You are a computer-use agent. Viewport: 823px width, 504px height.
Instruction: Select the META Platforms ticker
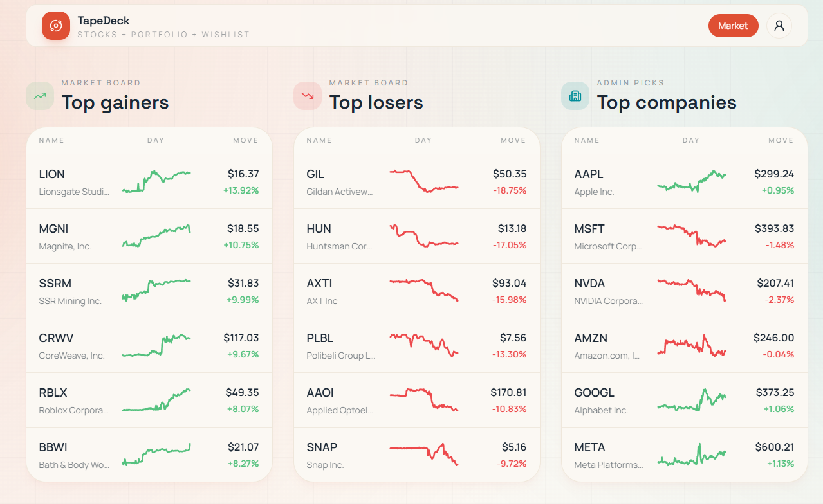[x=589, y=447]
